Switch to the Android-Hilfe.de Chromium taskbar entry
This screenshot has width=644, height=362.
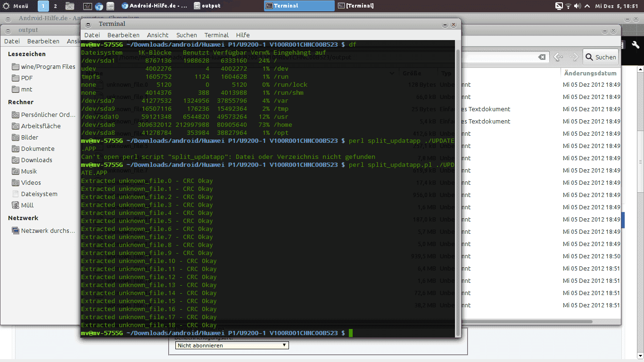155,6
